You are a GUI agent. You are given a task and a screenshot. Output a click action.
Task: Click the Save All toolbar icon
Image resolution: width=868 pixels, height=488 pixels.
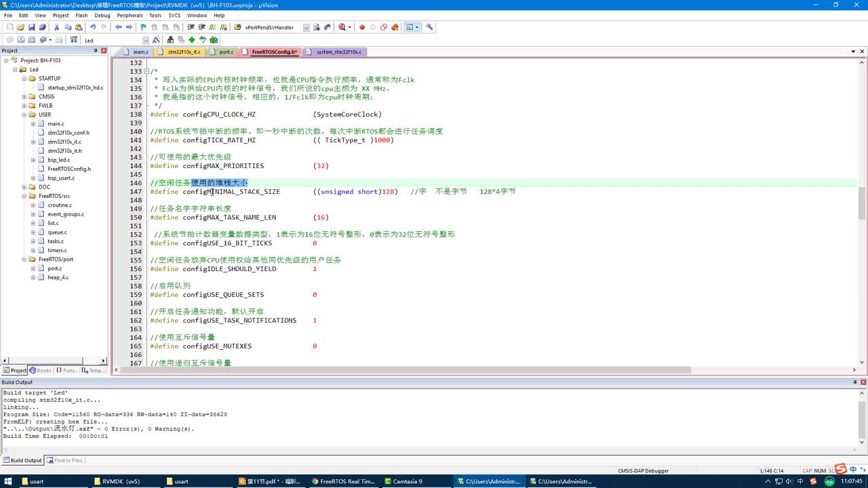coord(42,27)
